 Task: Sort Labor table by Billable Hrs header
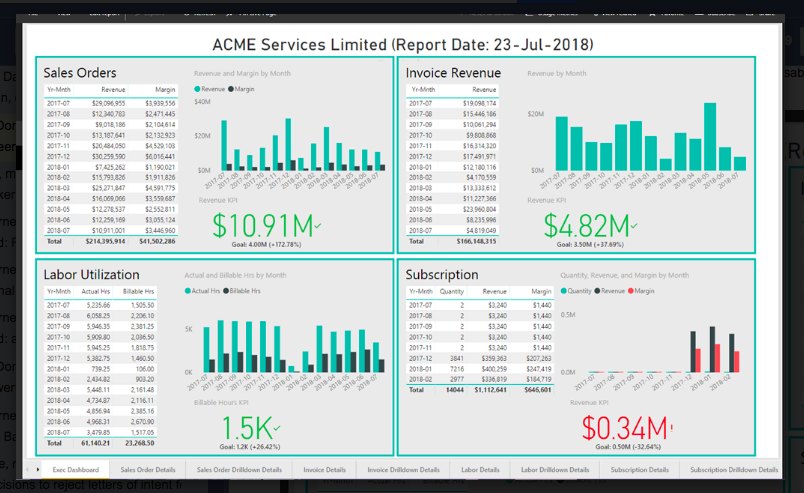click(x=138, y=291)
